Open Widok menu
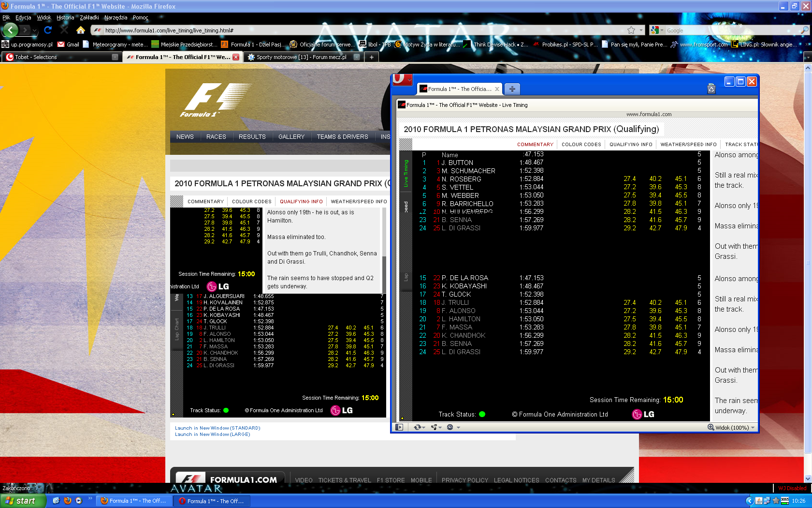 coord(44,17)
